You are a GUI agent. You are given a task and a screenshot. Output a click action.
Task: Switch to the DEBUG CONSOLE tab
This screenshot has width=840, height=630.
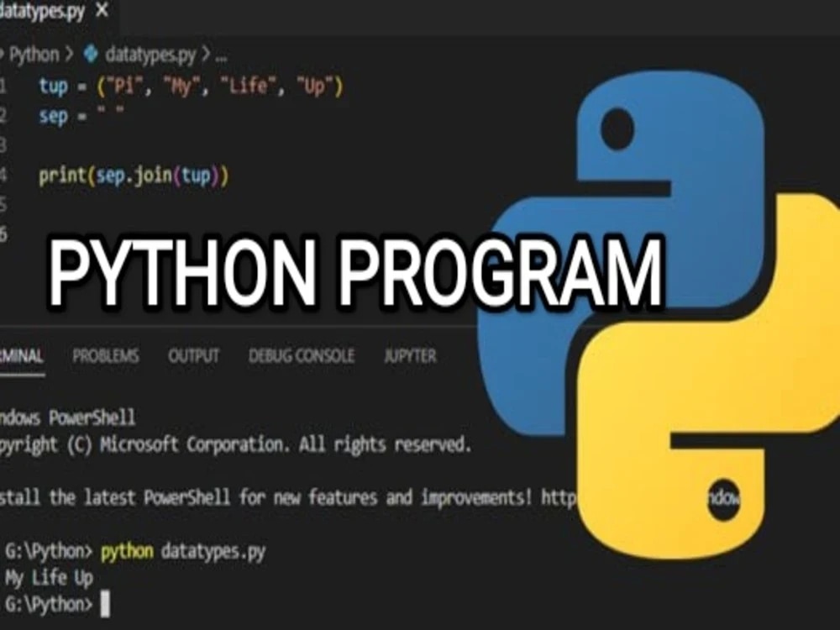pyautogui.click(x=302, y=356)
